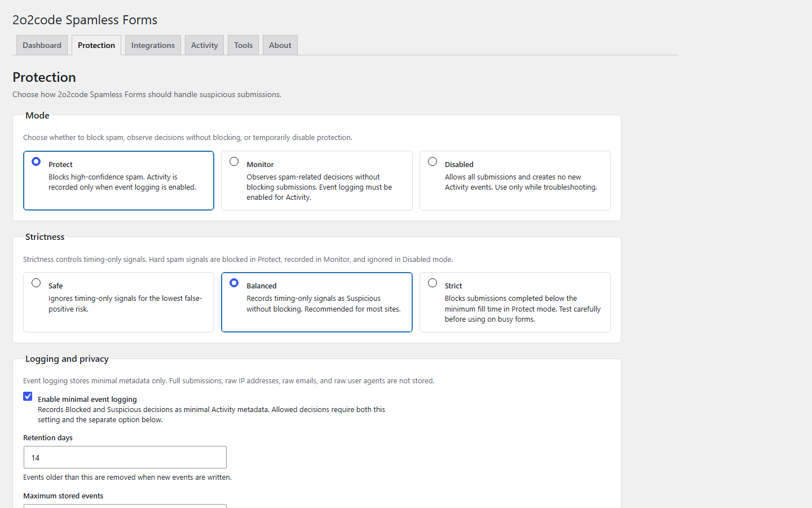Open the Tools tab

(244, 45)
